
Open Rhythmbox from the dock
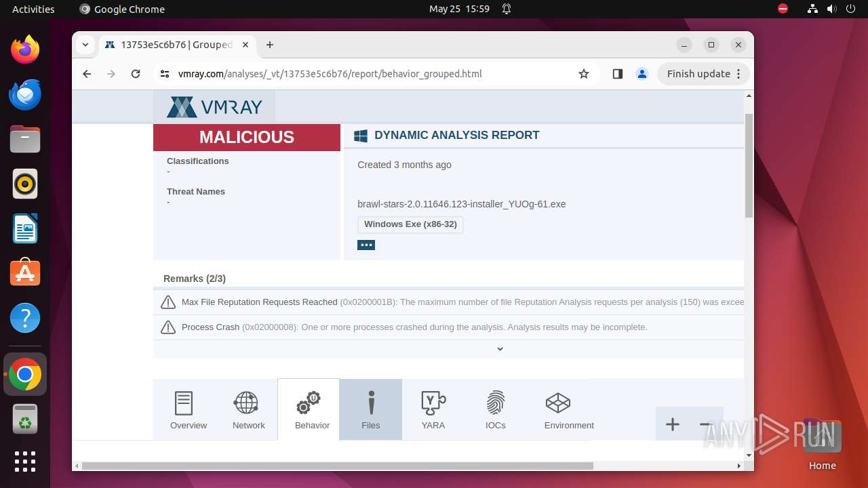25,184
